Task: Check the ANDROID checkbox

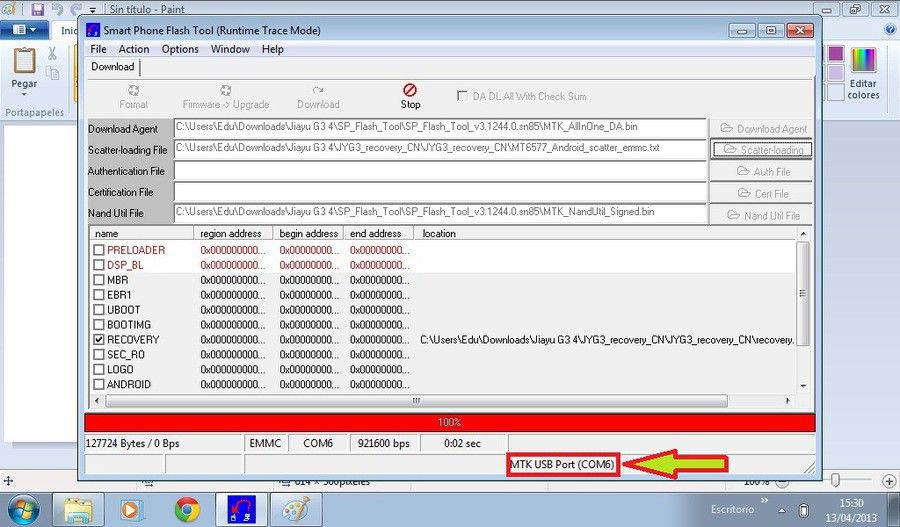Action: [99, 384]
